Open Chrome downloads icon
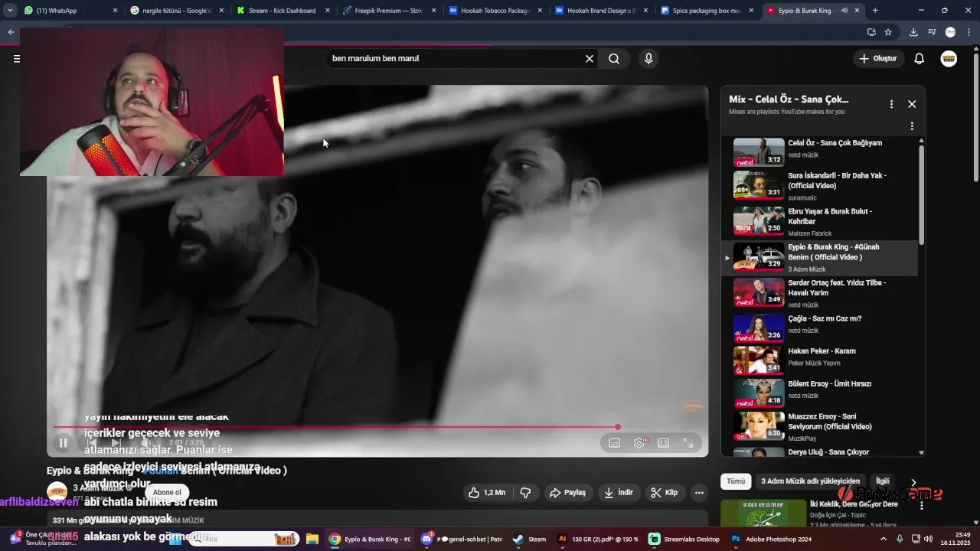 pyautogui.click(x=913, y=32)
